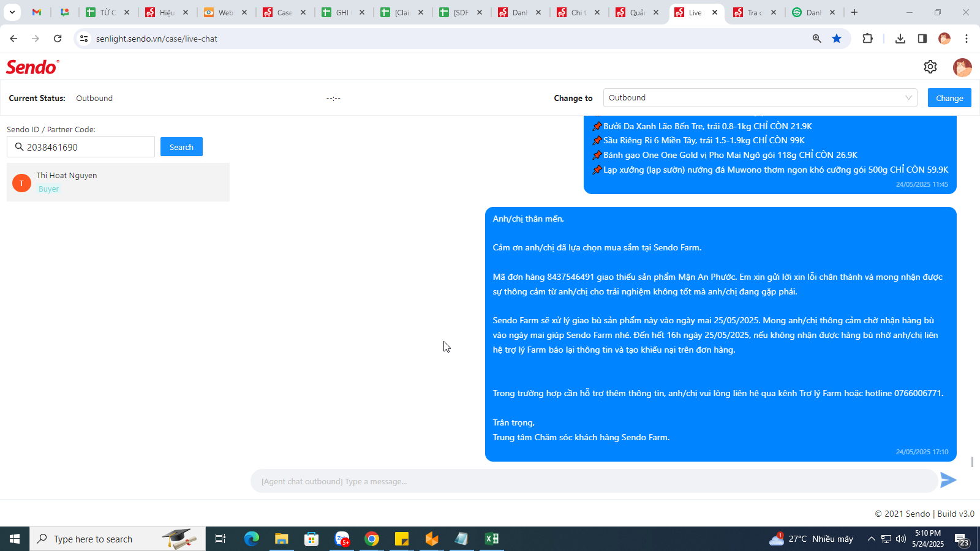Image resolution: width=980 pixels, height=551 pixels.
Task: Click the chat scrollbar thumb
Action: 972,462
